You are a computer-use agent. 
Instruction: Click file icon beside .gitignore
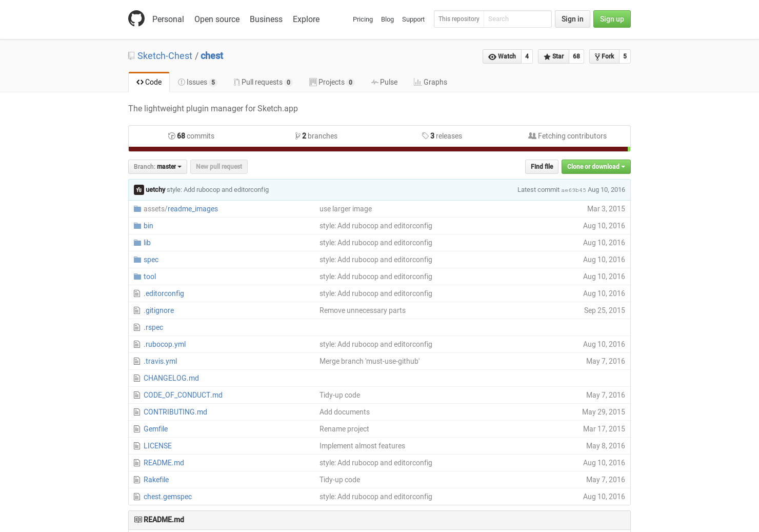137,310
